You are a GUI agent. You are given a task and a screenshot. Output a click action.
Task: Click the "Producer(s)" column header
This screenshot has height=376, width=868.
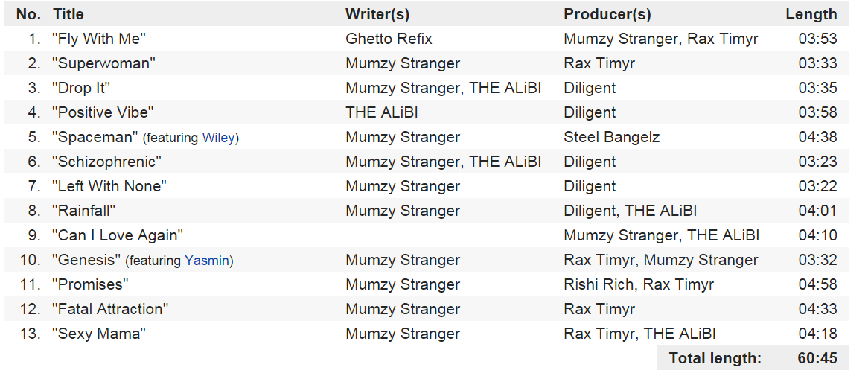[607, 14]
